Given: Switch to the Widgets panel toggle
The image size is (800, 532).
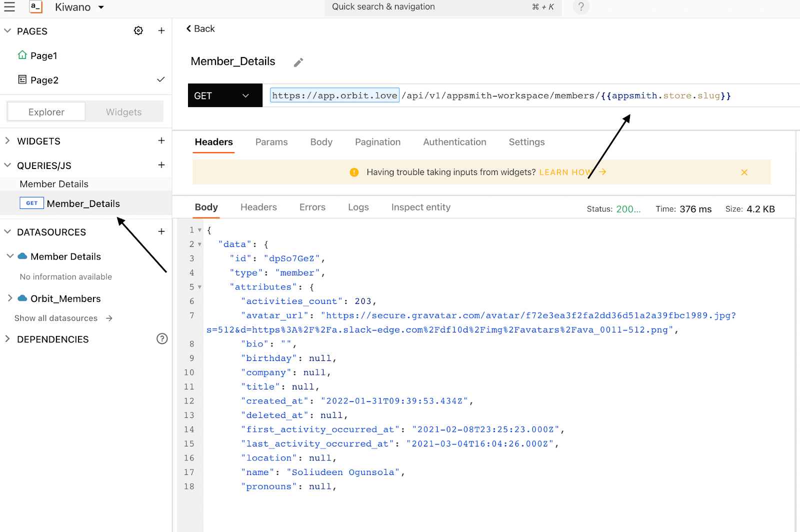Looking at the screenshot, I should (123, 112).
